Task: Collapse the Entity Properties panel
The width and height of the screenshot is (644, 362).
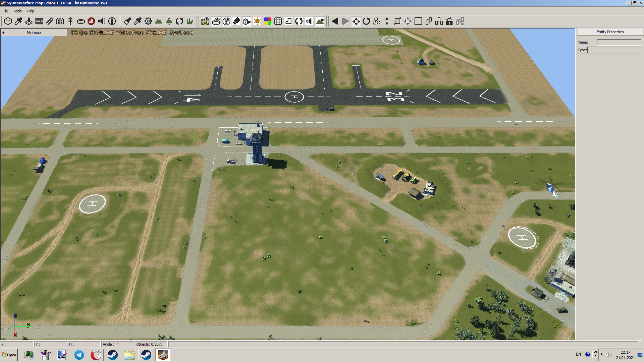Action: [579, 32]
